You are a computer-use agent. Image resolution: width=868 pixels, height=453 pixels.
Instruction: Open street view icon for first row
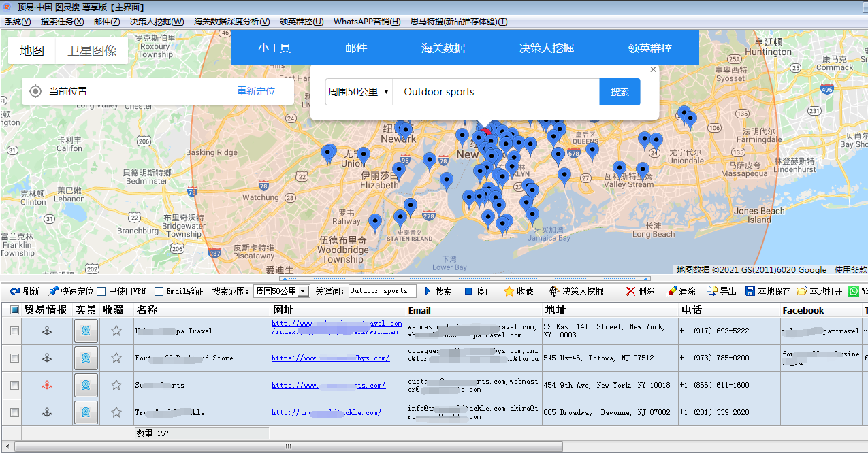[x=86, y=331]
